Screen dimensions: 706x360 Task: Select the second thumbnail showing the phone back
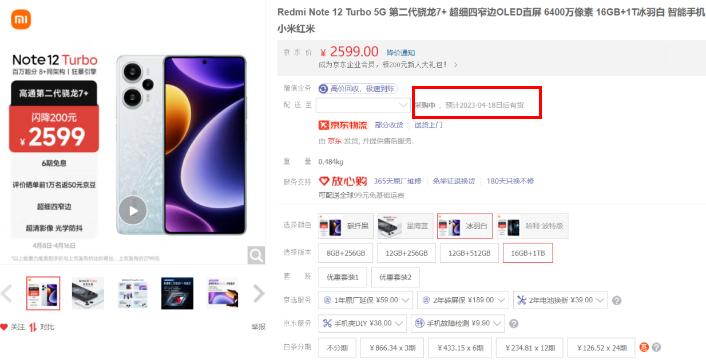[x=88, y=293]
